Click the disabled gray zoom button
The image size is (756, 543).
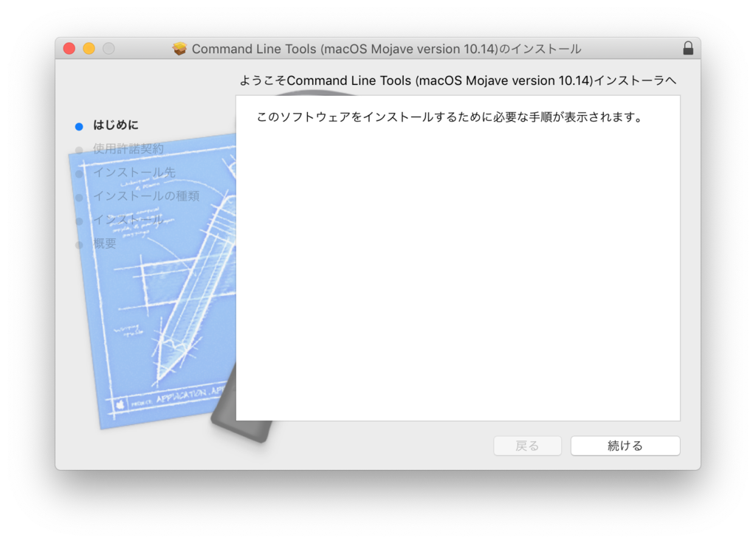109,49
